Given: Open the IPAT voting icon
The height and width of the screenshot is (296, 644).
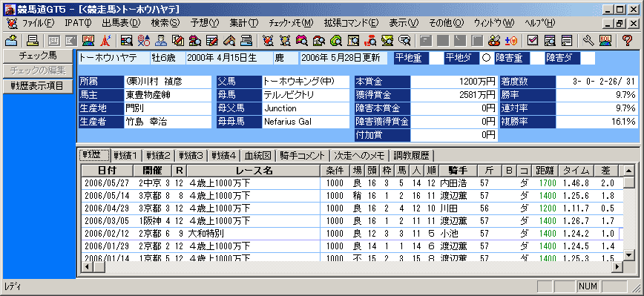Looking at the screenshot, I should pos(88,40).
